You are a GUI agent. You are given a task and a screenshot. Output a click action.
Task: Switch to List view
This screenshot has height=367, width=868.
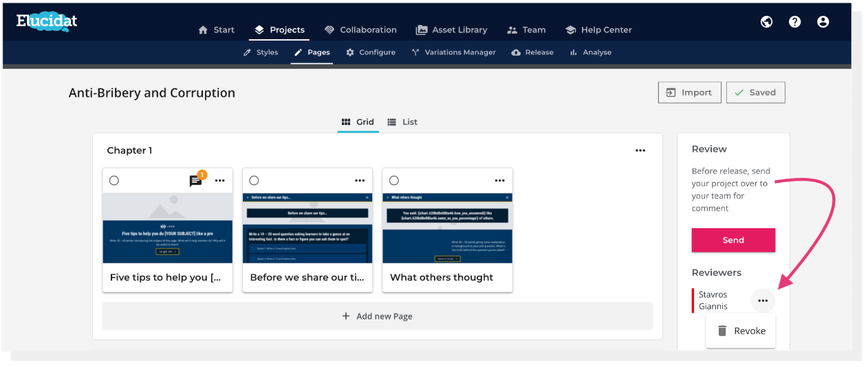402,122
